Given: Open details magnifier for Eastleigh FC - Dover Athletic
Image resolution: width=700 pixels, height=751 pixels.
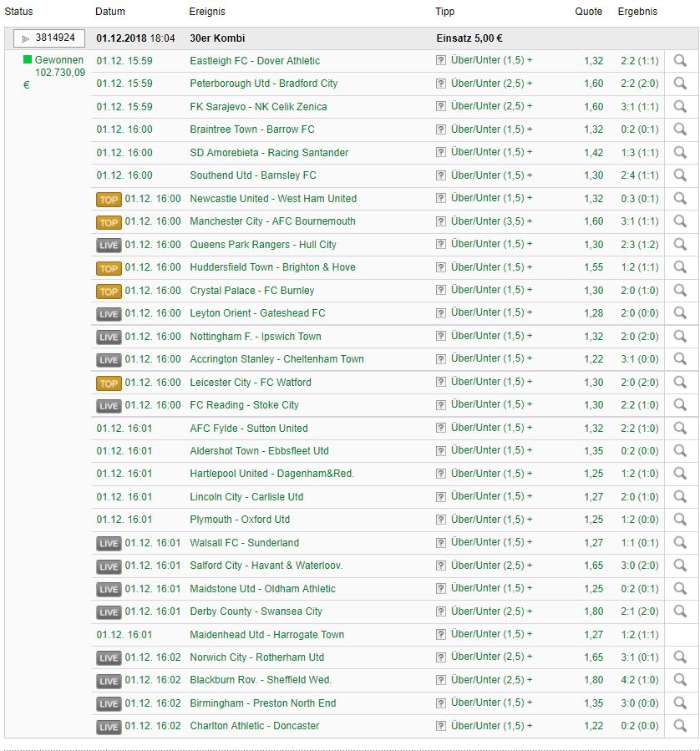Looking at the screenshot, I should coord(680,61).
